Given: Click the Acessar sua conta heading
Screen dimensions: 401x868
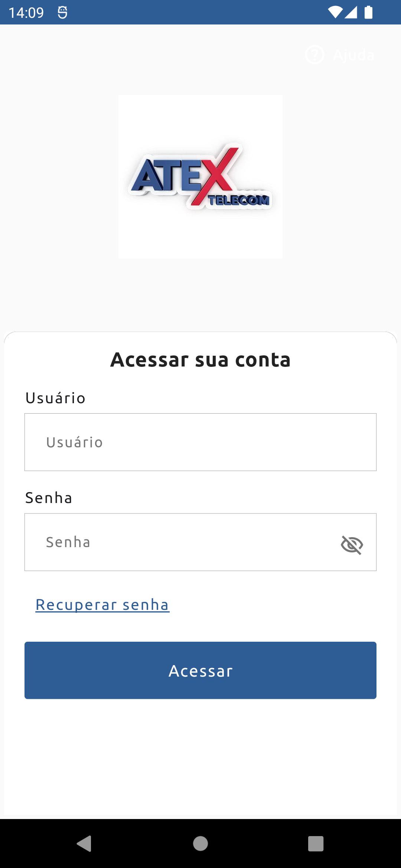Looking at the screenshot, I should pyautogui.click(x=200, y=359).
